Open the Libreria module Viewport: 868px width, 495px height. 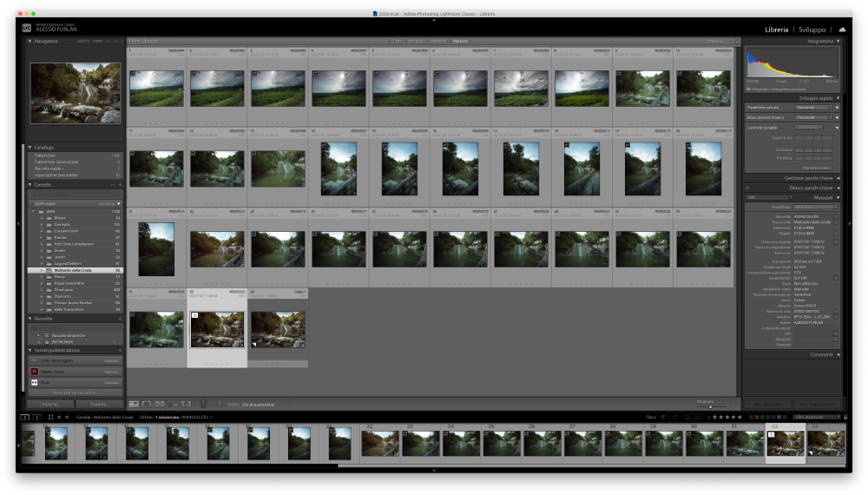[776, 30]
